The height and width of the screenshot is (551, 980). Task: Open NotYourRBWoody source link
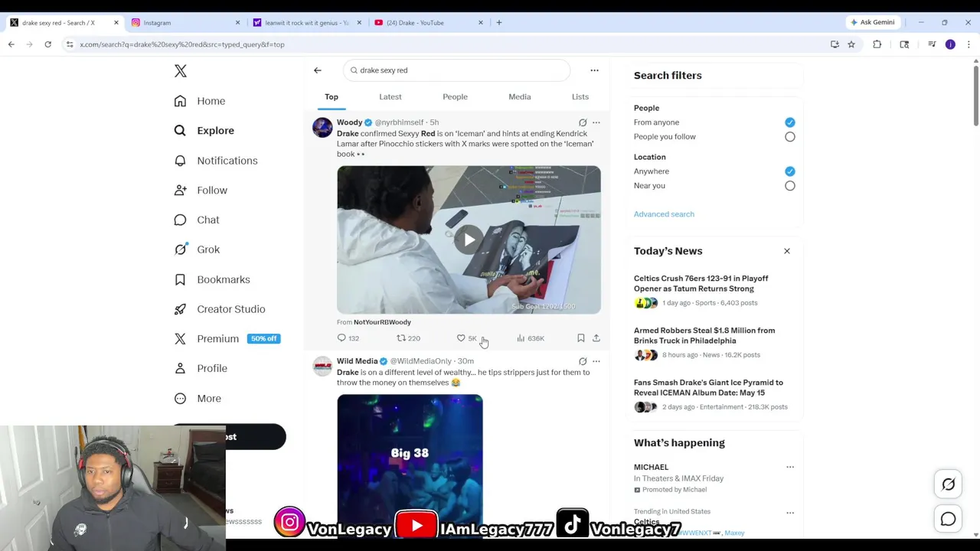(382, 322)
